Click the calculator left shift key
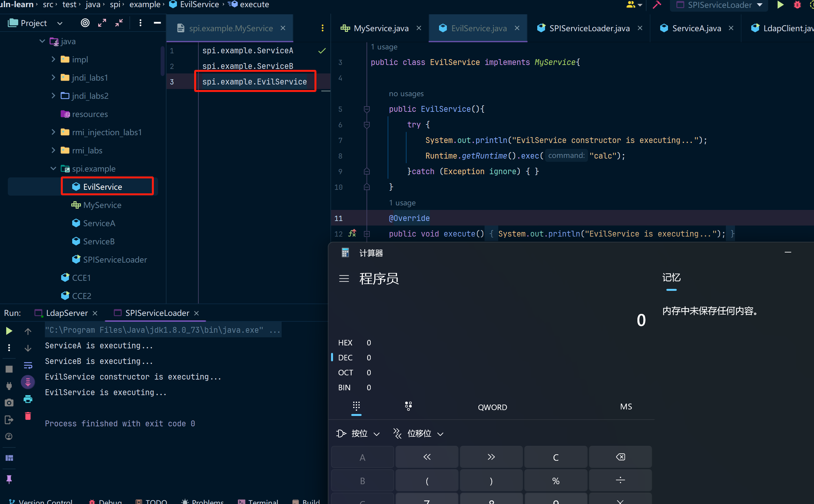 pyautogui.click(x=427, y=457)
